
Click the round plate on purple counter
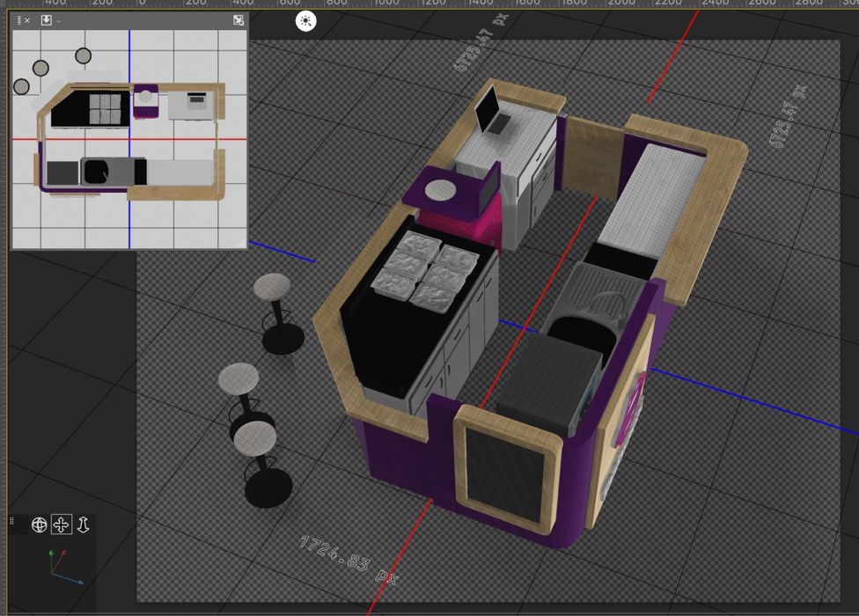click(x=440, y=190)
